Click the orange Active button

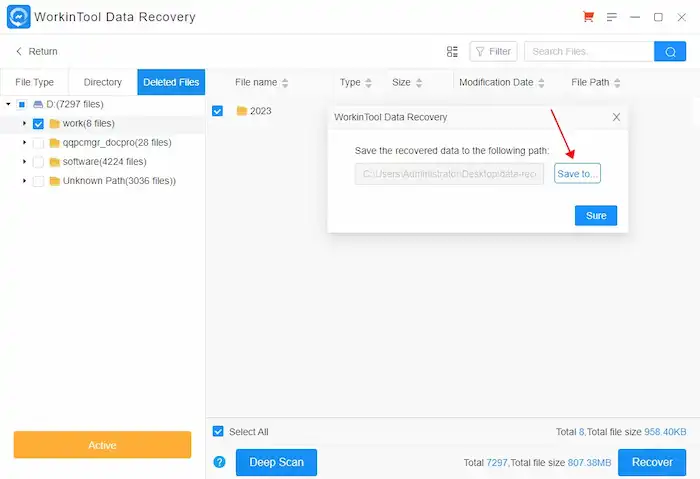[102, 445]
